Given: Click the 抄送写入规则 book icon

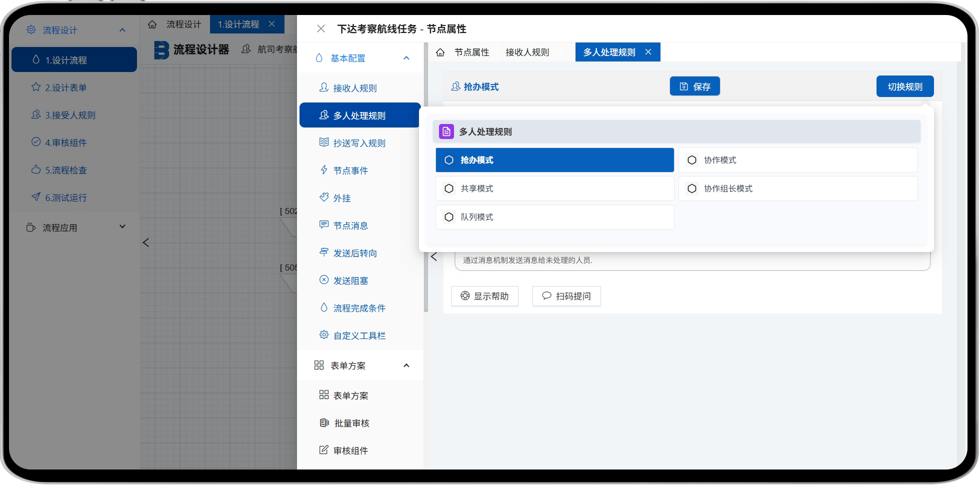Looking at the screenshot, I should 324,142.
